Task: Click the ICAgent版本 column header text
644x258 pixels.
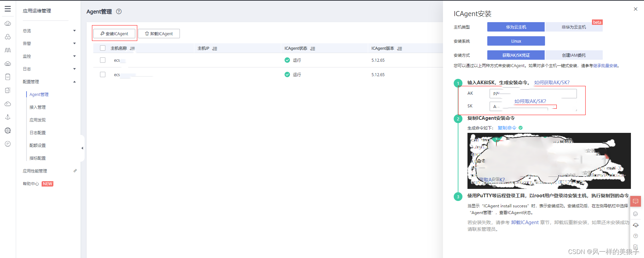Action: 383,48
